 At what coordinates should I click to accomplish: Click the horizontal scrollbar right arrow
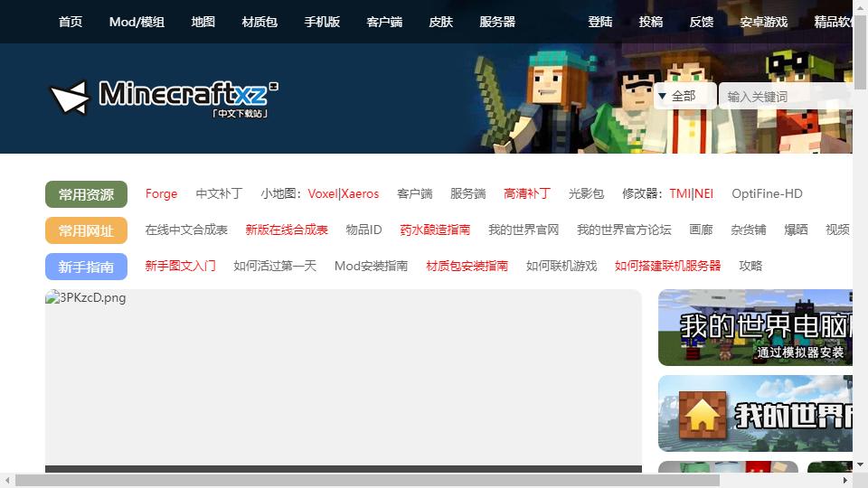tap(845, 480)
